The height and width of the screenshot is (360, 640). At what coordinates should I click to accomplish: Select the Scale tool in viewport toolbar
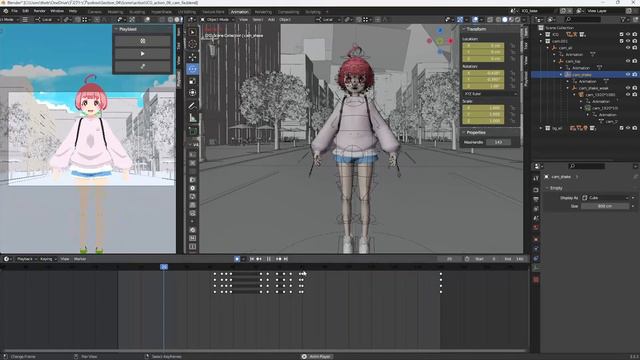(192, 81)
